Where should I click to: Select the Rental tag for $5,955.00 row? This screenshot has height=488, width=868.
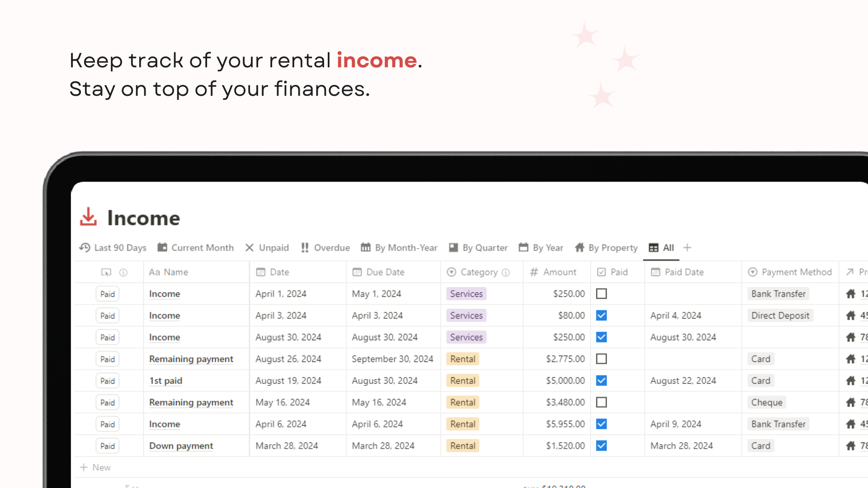click(462, 424)
